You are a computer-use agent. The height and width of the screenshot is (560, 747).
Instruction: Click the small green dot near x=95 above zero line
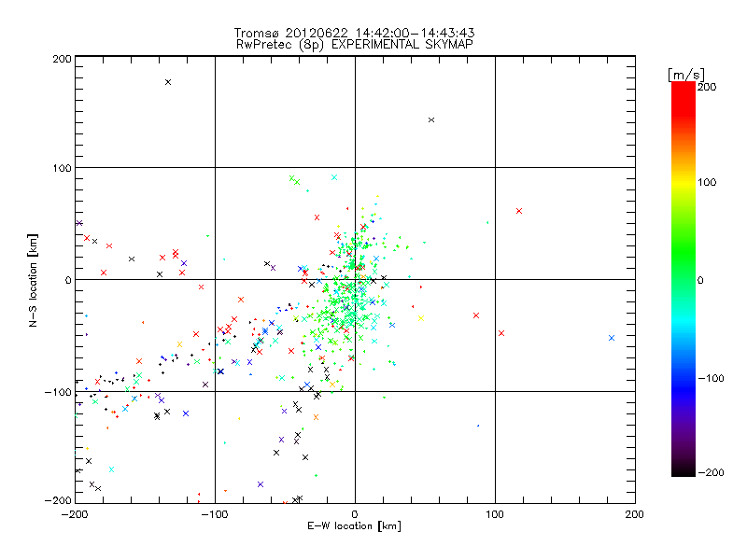point(487,222)
